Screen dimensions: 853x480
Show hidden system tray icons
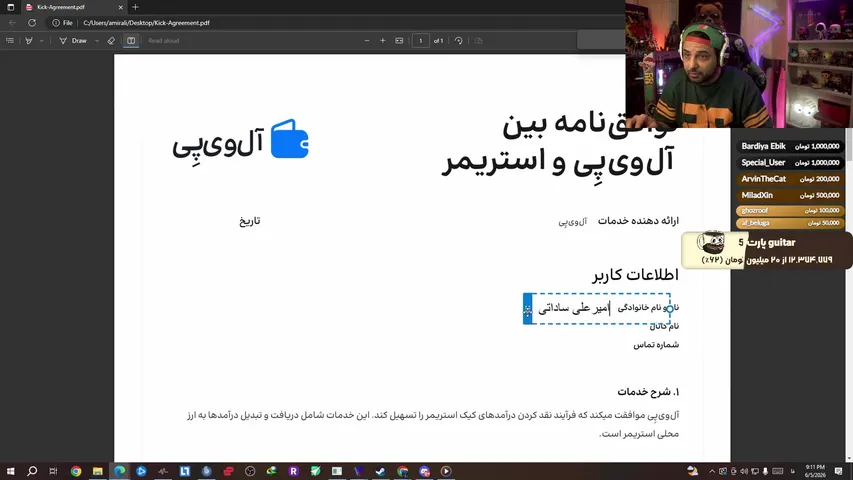[x=712, y=471]
